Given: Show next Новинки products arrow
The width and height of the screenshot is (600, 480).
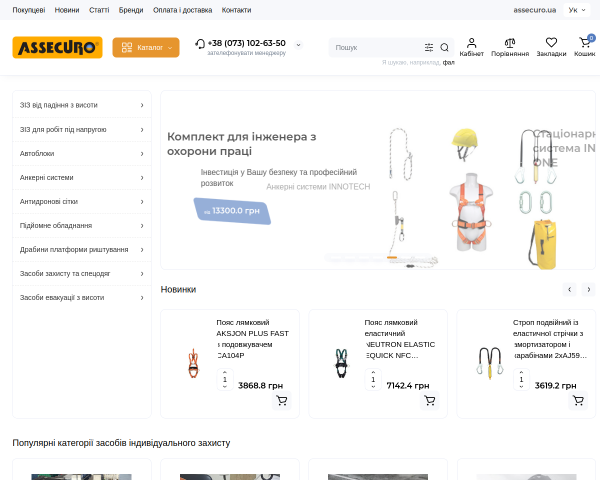Looking at the screenshot, I should (589, 289).
